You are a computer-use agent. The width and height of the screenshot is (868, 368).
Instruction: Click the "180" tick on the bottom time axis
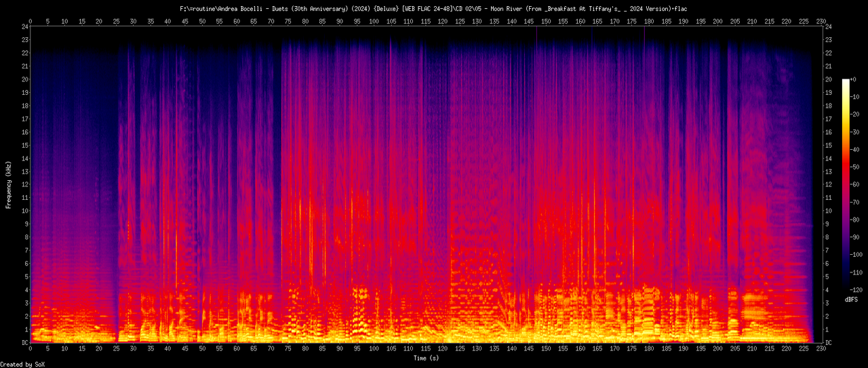[x=649, y=349]
